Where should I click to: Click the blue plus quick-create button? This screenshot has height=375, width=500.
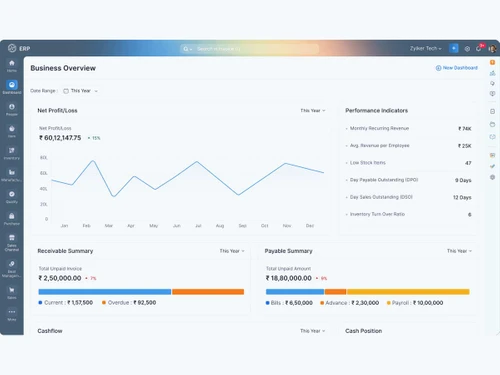click(454, 48)
